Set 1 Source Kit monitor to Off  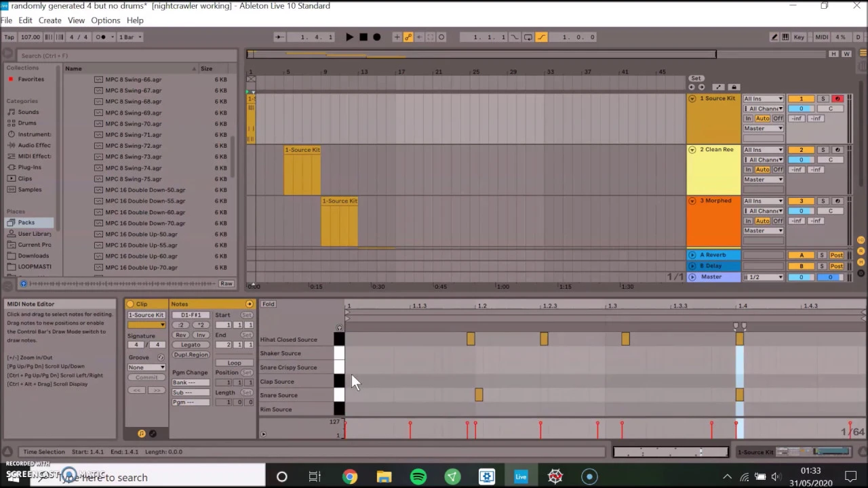(x=778, y=119)
